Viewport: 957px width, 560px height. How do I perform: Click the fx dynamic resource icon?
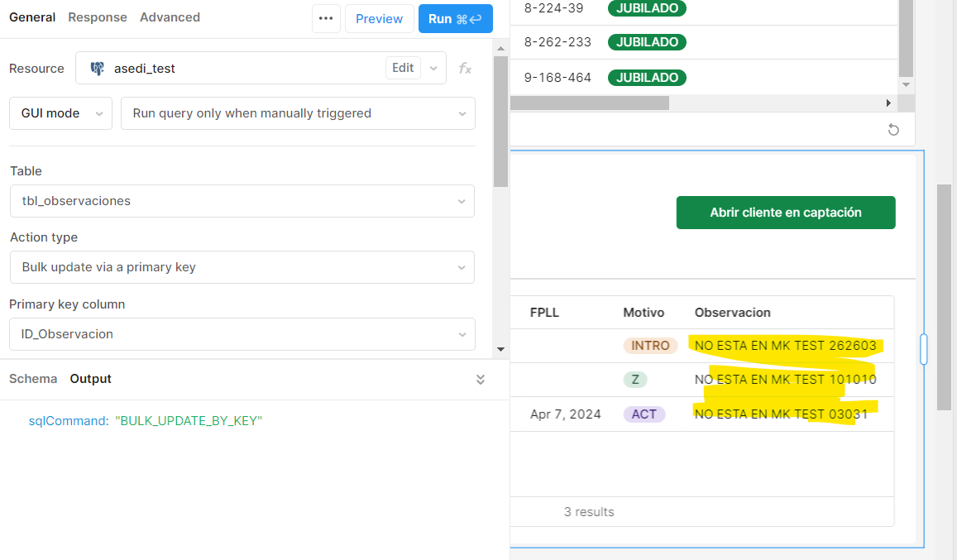pyautogui.click(x=465, y=69)
